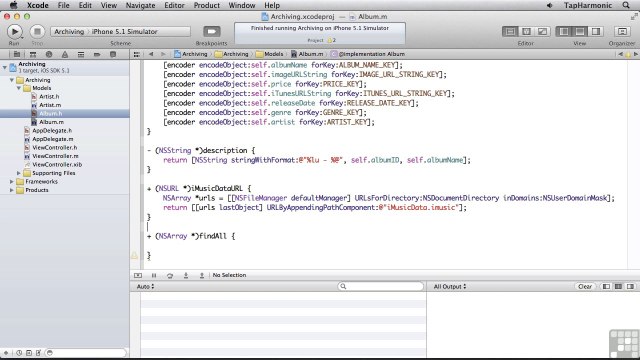Clear the console output
Viewport: 640px width, 360px height.
585,287
